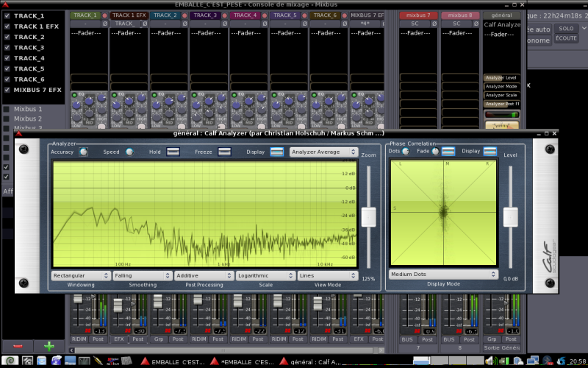588x368 pixels.
Task: Click the red minus remove button
Action: pos(18,346)
